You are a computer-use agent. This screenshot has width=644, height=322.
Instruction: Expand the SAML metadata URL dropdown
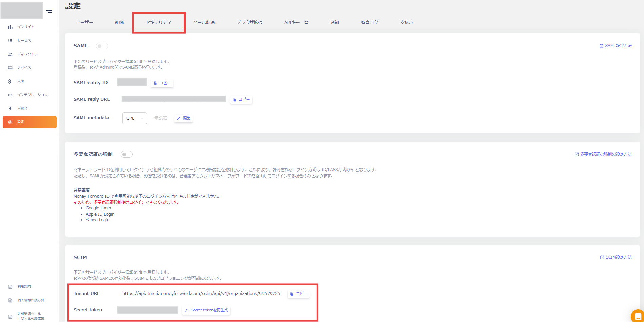point(135,118)
